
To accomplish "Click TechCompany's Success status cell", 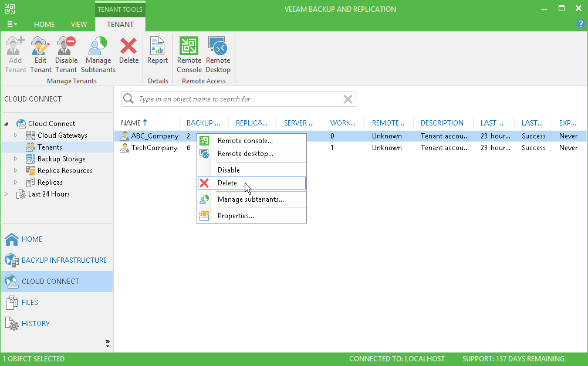I will click(x=533, y=148).
